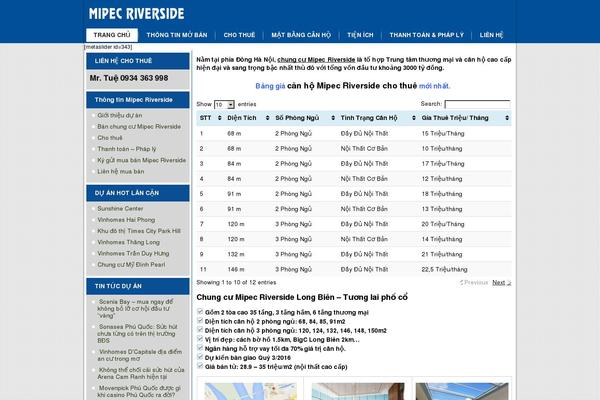Click the rightmost skylight thumbnail image
The height and width of the screenshot is (400, 600).
click(462, 391)
